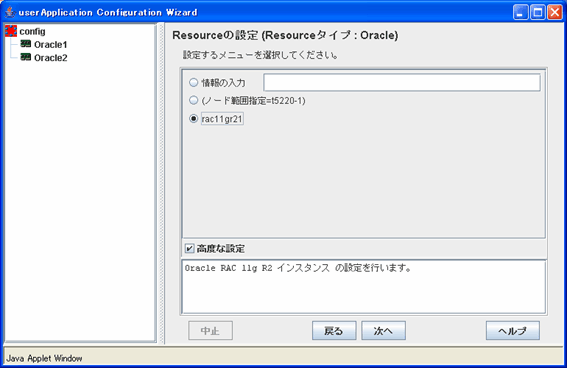Select the config tree node label
This screenshot has width=567, height=368.
tap(33, 31)
